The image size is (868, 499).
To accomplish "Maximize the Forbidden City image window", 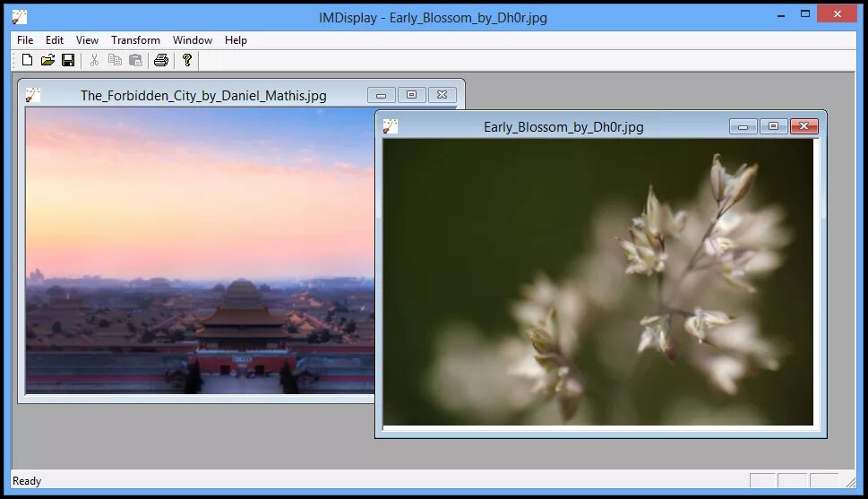I will pyautogui.click(x=411, y=95).
